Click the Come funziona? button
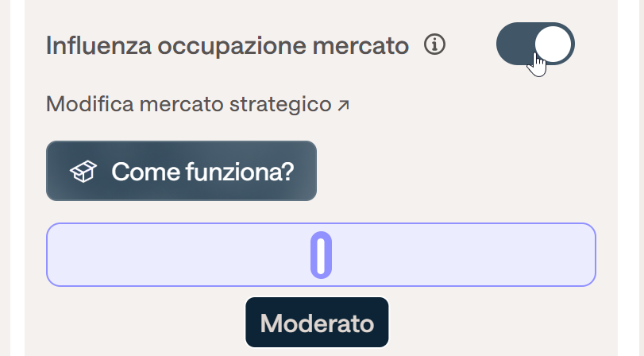Viewport: 644px width, 356px height. tap(181, 171)
